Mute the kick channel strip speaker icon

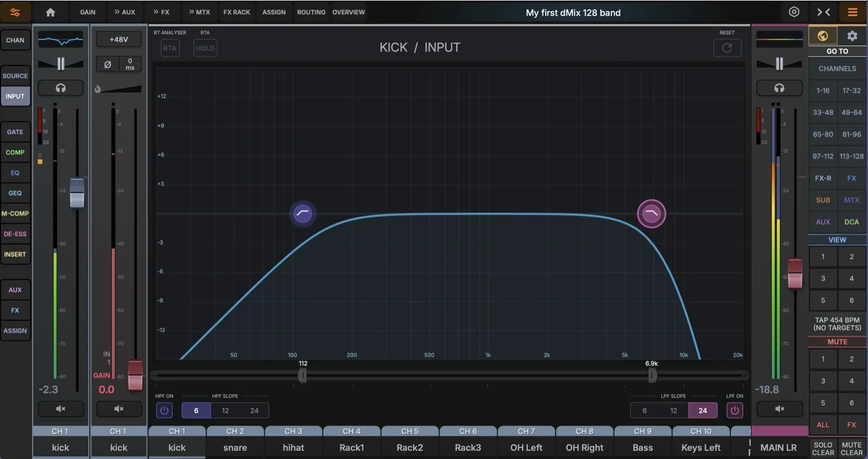61,409
